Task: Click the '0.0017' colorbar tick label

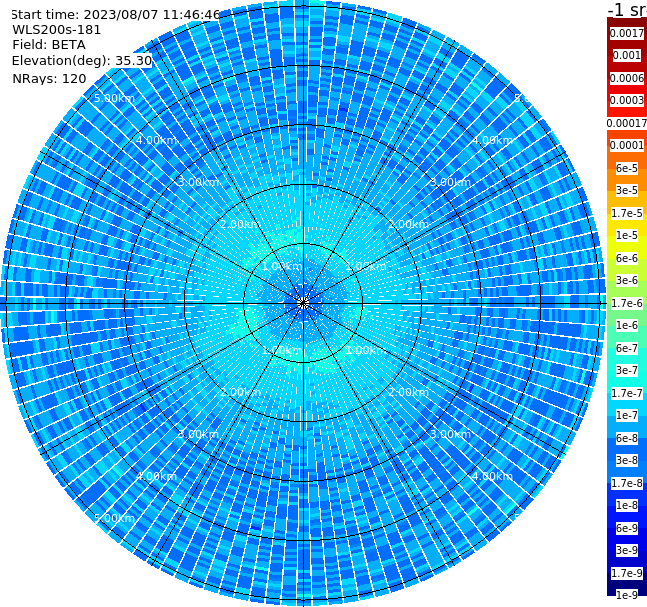Action: click(x=627, y=33)
